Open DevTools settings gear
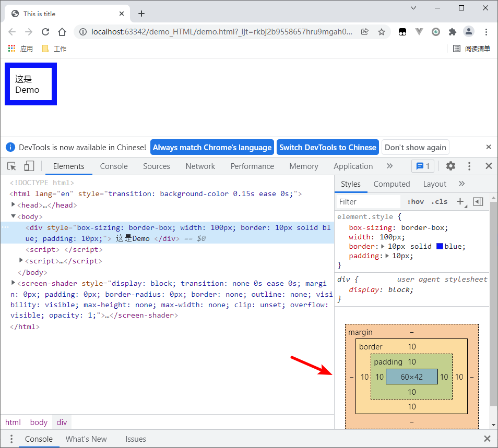The image size is (498, 448). tap(450, 166)
